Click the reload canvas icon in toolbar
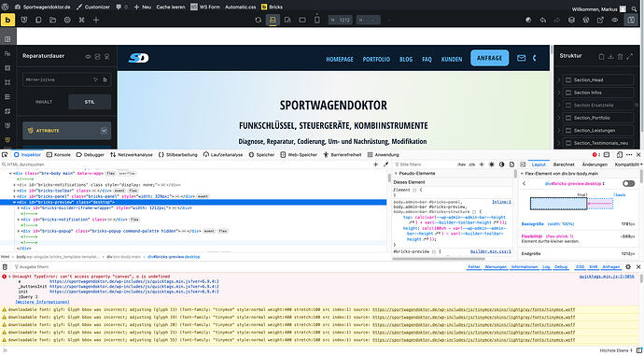The height and width of the screenshot is (356, 644). [x=258, y=20]
